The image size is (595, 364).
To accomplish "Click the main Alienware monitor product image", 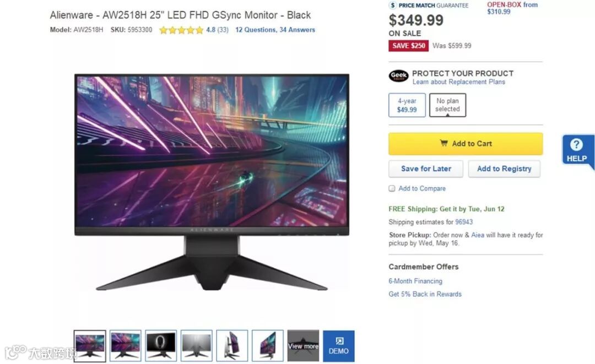I will [x=212, y=182].
